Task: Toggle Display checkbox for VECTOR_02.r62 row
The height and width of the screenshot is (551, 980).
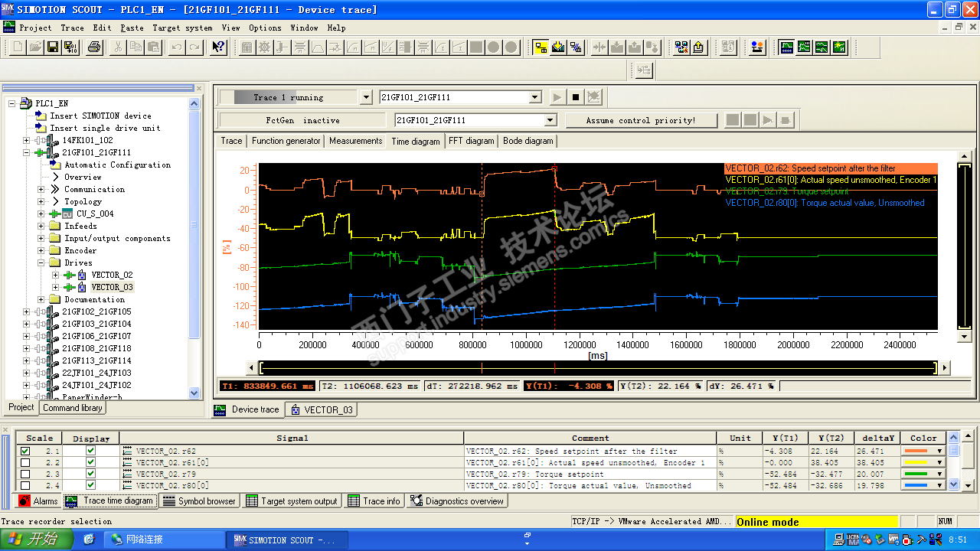Action: click(x=91, y=452)
